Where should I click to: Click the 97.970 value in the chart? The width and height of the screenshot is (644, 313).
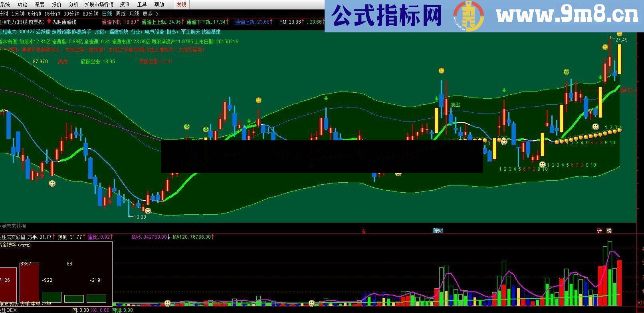click(40, 62)
